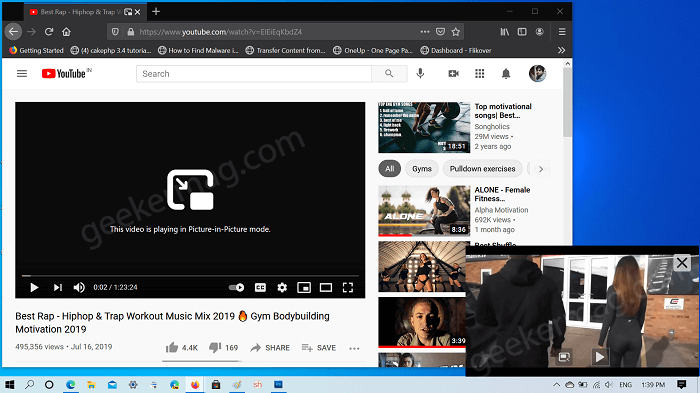Dislike the video showing 169
The image size is (700, 393).
224,347
